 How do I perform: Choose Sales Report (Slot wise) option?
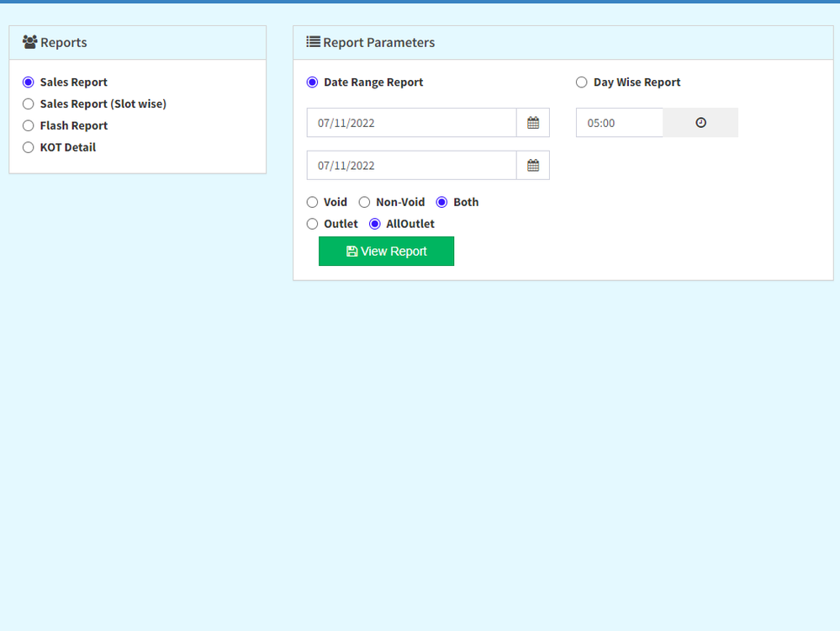point(29,104)
